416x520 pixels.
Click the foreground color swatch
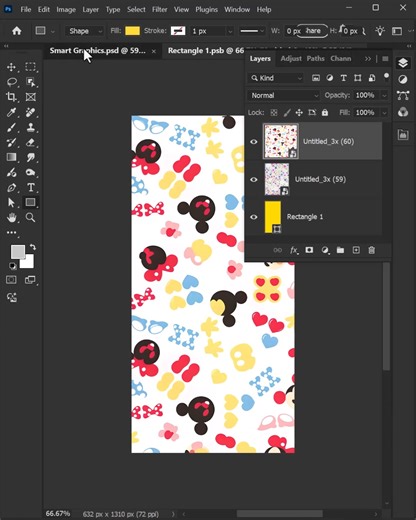[17, 252]
